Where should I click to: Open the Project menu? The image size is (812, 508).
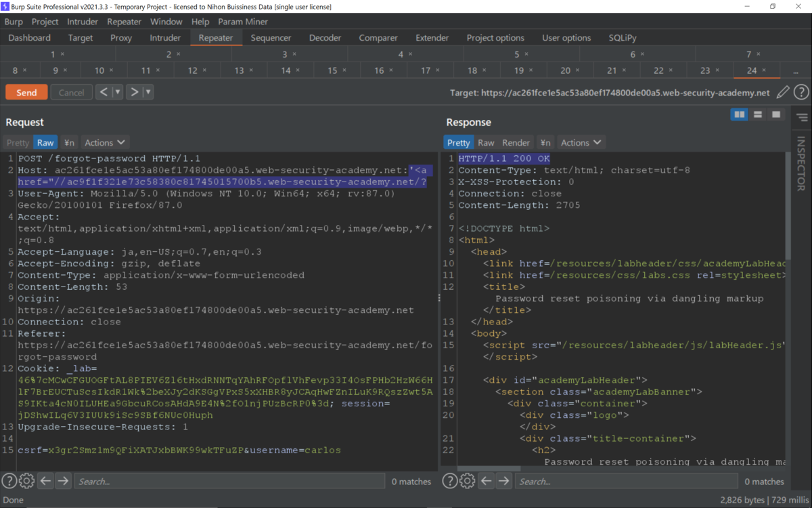(45, 22)
